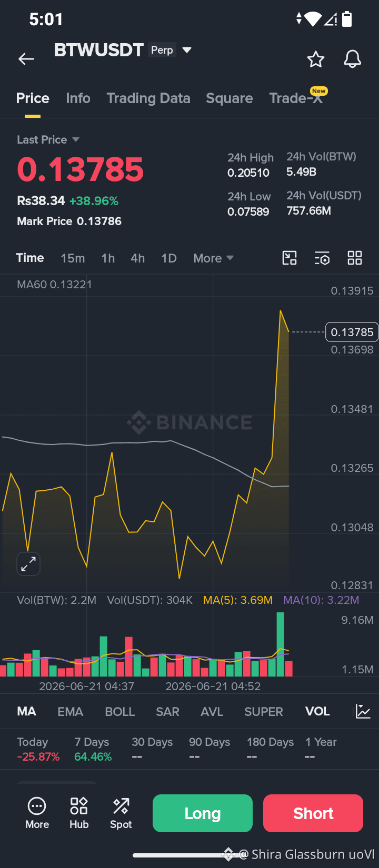This screenshot has width=379, height=868.
Task: Expand chart to fullscreen with arrows icon
Action: 28,564
